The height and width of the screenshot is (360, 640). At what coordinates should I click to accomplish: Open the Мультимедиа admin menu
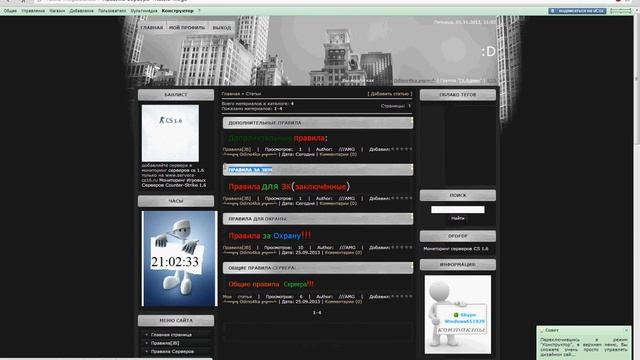pyautogui.click(x=144, y=11)
